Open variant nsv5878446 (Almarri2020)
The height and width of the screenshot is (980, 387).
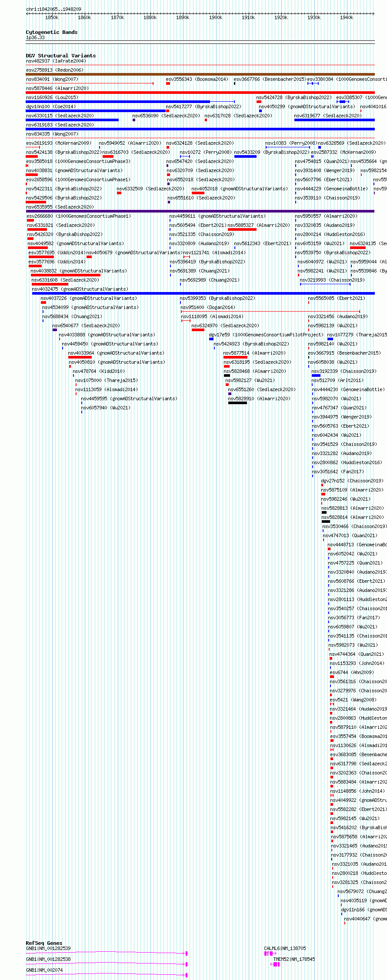[x=57, y=89]
